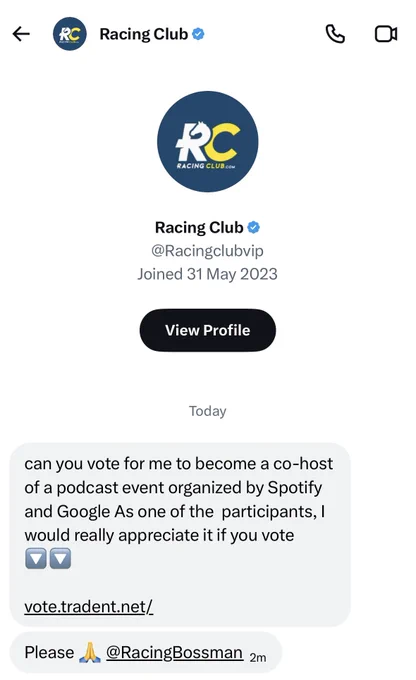
Task: Open the vote.tradent.net link
Action: click(x=88, y=606)
